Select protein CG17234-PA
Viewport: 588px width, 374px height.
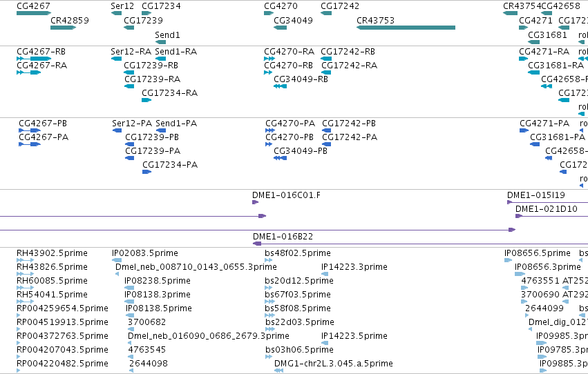coord(147,172)
